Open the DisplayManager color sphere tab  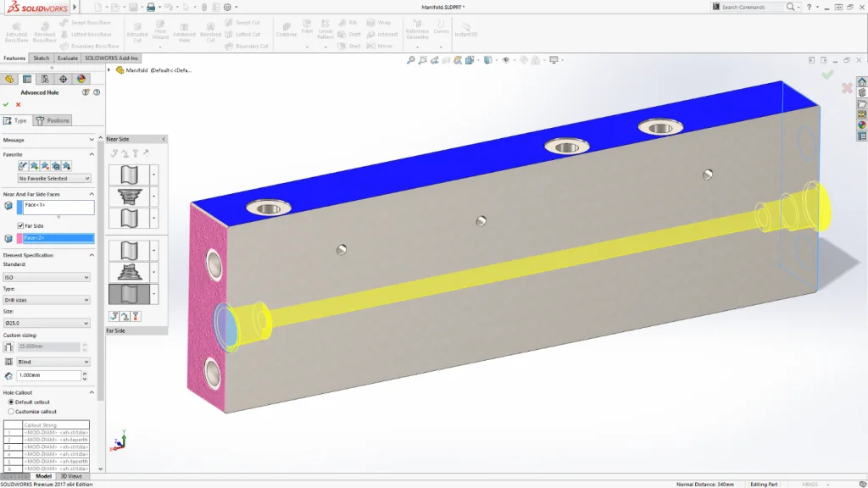pyautogui.click(x=81, y=79)
